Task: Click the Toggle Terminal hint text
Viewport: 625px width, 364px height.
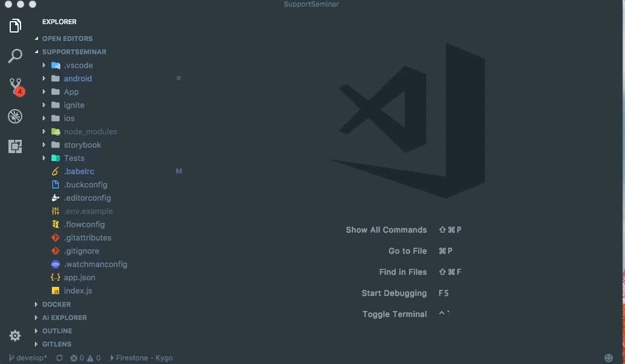Action: (395, 314)
